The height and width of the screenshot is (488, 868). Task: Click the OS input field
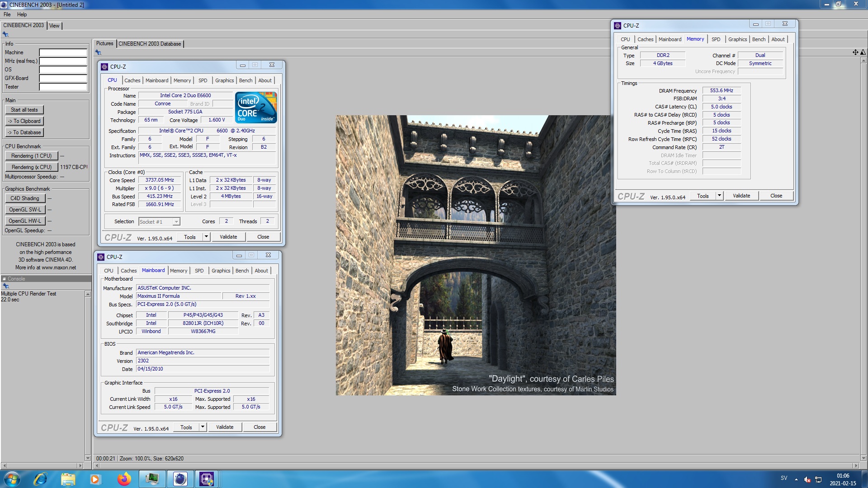[x=63, y=70]
